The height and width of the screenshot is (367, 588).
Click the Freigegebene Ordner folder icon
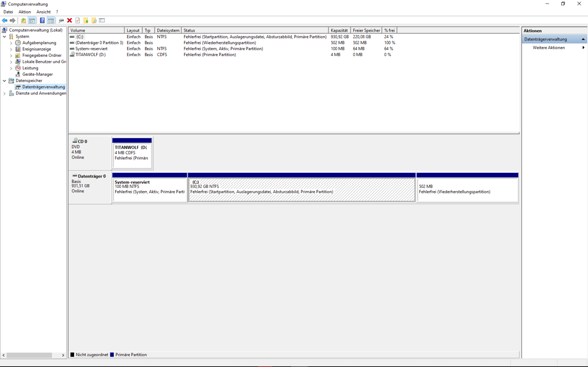click(18, 55)
